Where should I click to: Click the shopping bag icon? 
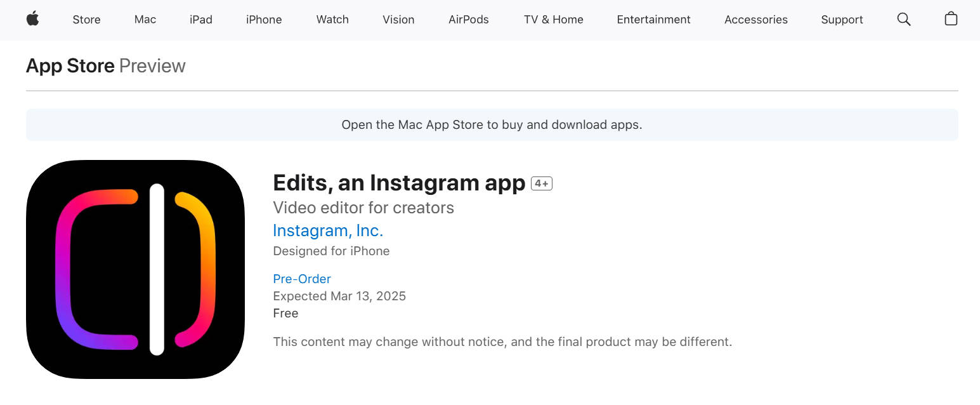[951, 19]
